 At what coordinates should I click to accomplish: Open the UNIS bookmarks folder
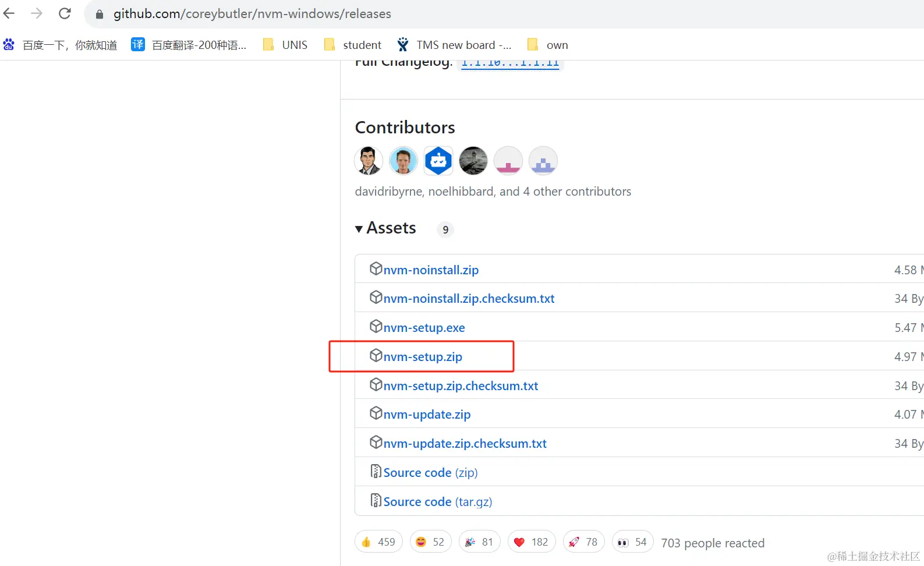285,45
